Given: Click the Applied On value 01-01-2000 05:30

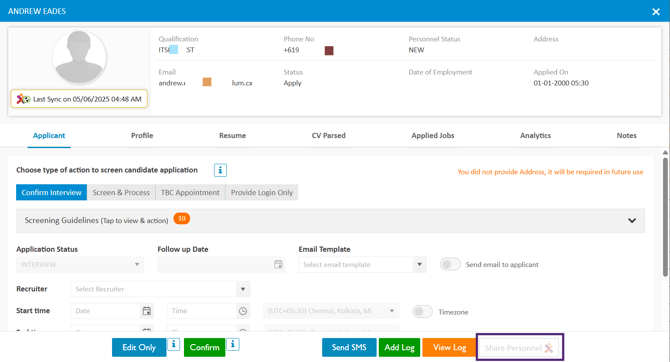Looking at the screenshot, I should tap(561, 83).
